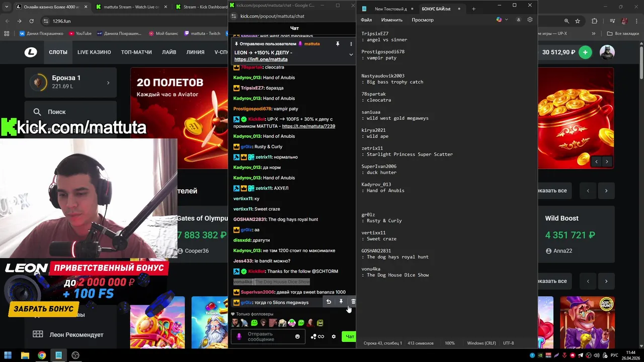Open chat settings gear in Kick popout
644x362 pixels.
click(x=334, y=336)
